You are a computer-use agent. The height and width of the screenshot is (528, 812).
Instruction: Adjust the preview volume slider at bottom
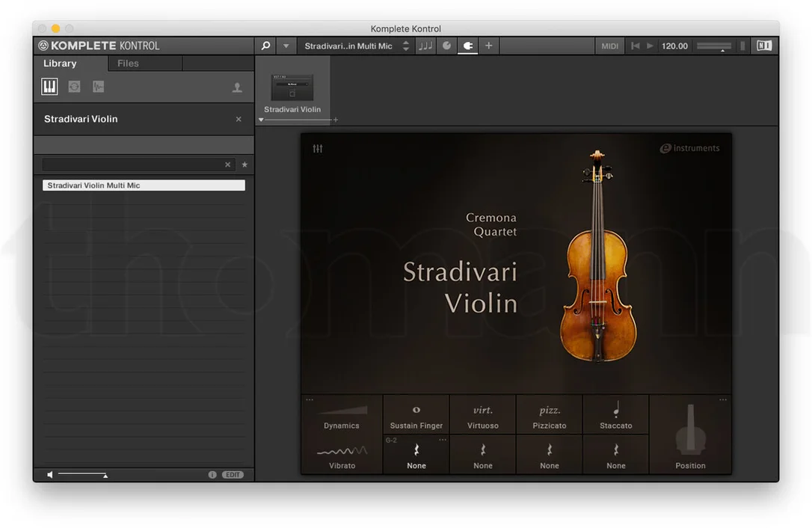82,475
